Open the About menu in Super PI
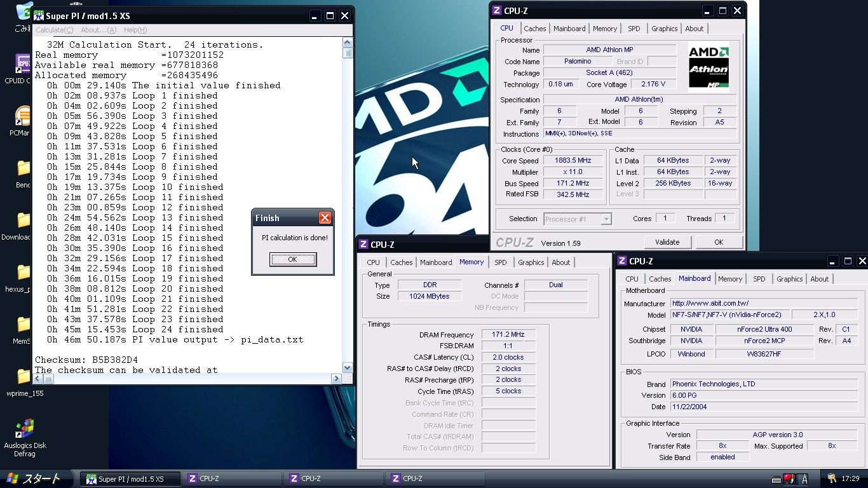Image resolution: width=868 pixels, height=488 pixels. (x=98, y=30)
